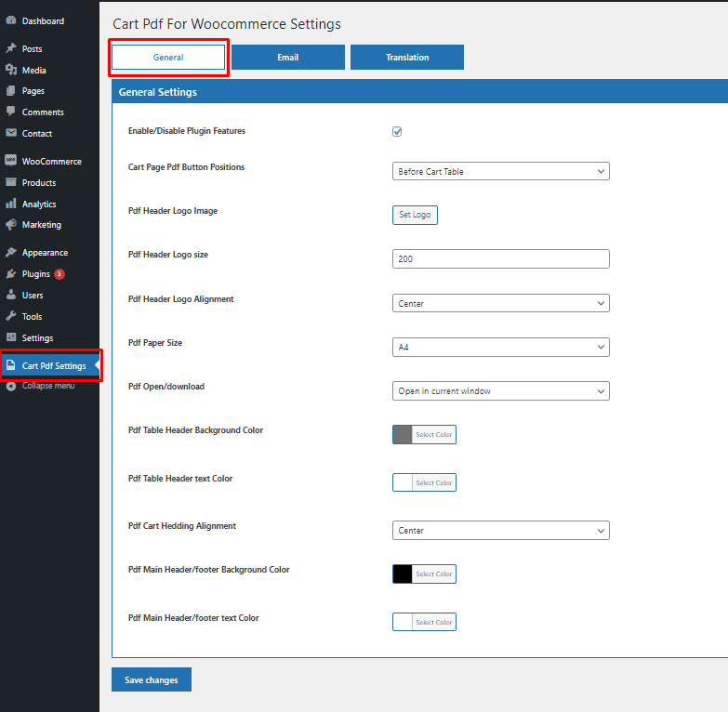Click gray Table Header Background color swatch
Image resolution: width=728 pixels, height=712 pixels.
[x=403, y=434]
